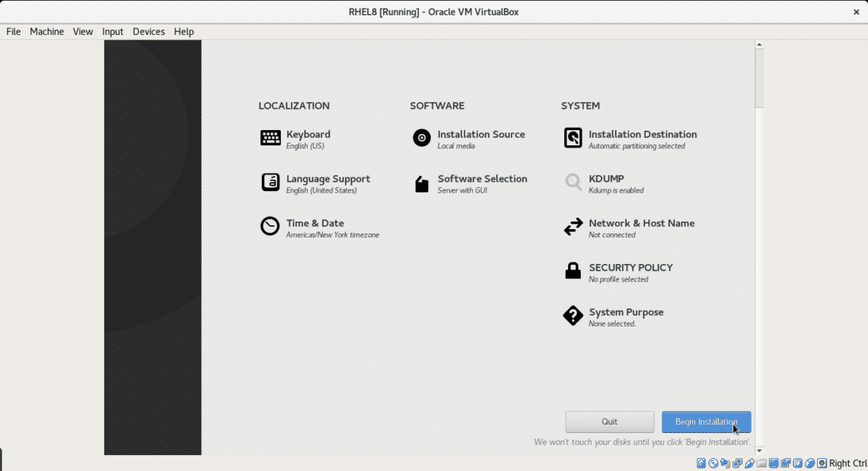Viewport: 868px width, 471px height.
Task: Click the Installation Source disc icon
Action: [x=421, y=138]
